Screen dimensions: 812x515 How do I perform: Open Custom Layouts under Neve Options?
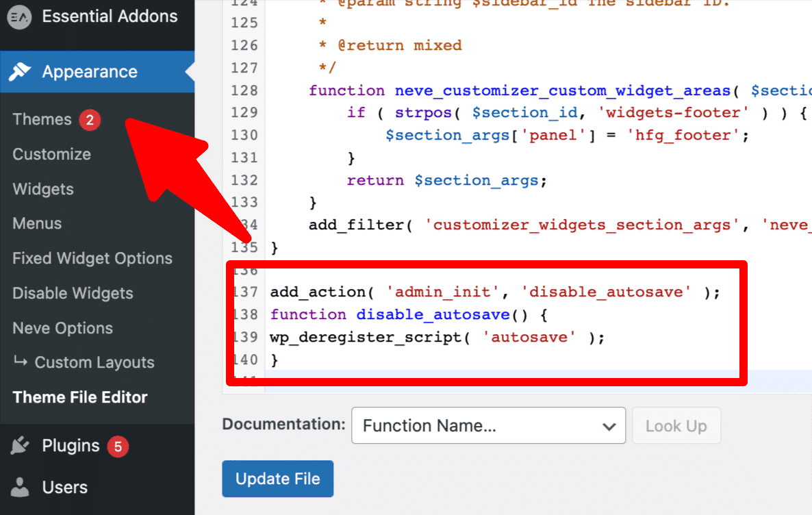click(94, 363)
